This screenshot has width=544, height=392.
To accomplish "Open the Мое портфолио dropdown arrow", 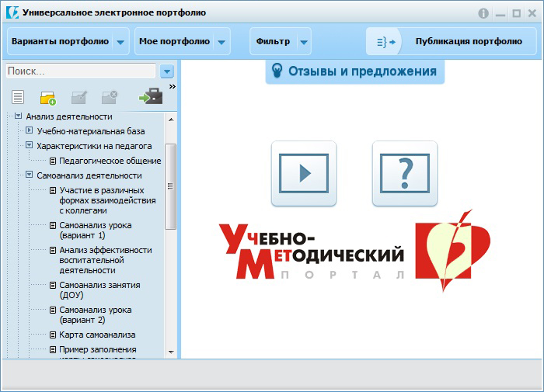I will pos(221,42).
